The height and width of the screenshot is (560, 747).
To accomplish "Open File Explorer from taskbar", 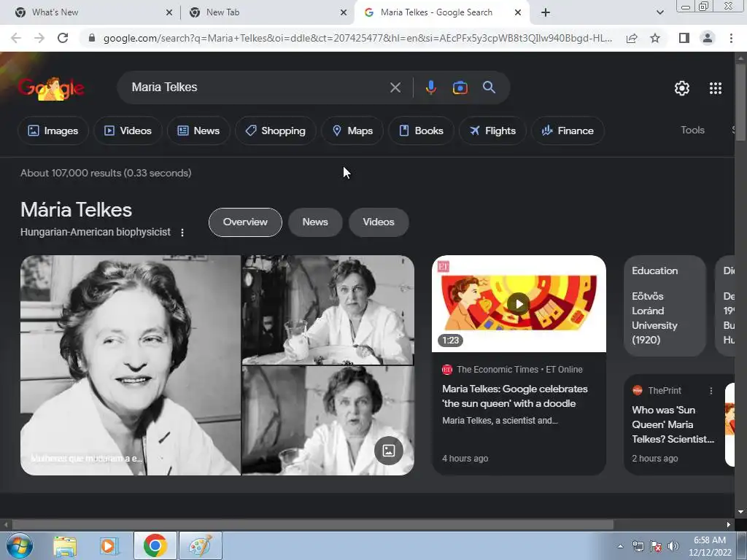I will point(65,545).
